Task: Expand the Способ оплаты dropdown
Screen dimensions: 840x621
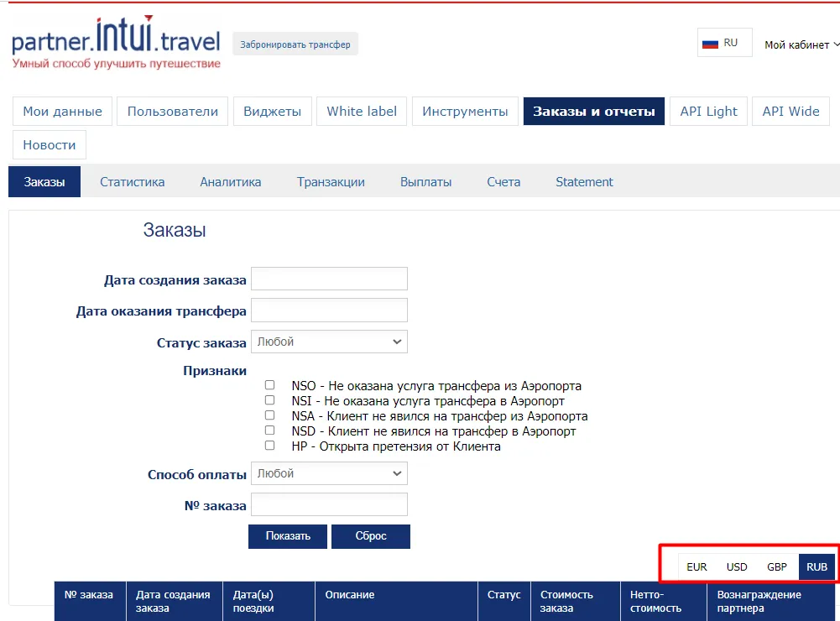Action: click(x=329, y=473)
